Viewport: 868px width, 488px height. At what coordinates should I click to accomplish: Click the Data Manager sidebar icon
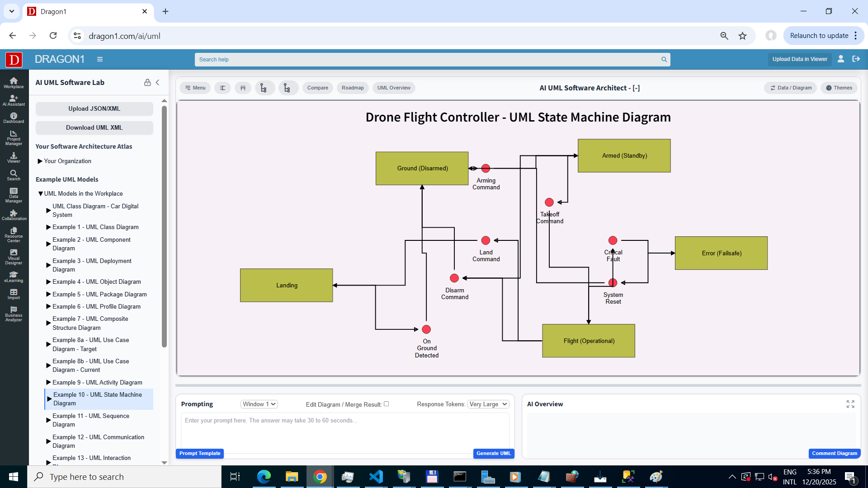pyautogui.click(x=14, y=195)
